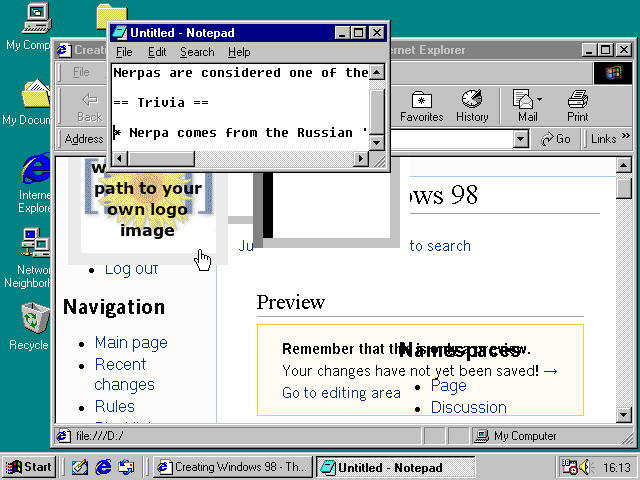Open Notepad's Help menu

239,52
